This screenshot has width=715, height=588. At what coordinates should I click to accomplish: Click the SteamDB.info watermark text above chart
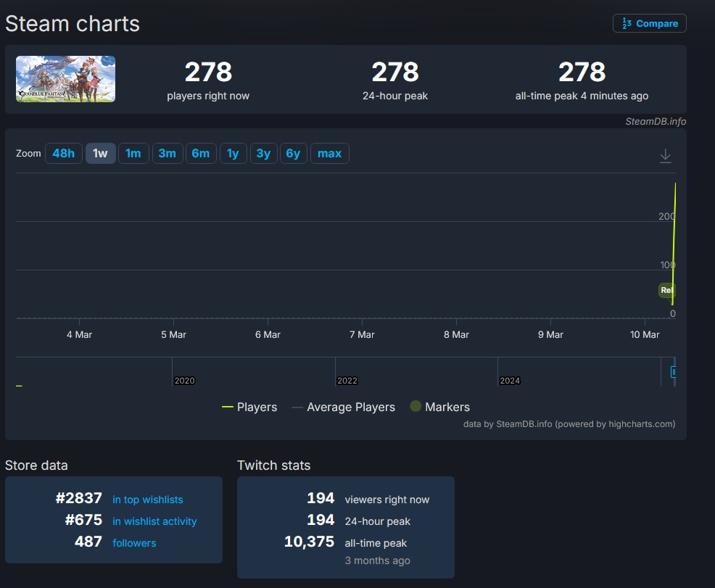pyautogui.click(x=656, y=121)
